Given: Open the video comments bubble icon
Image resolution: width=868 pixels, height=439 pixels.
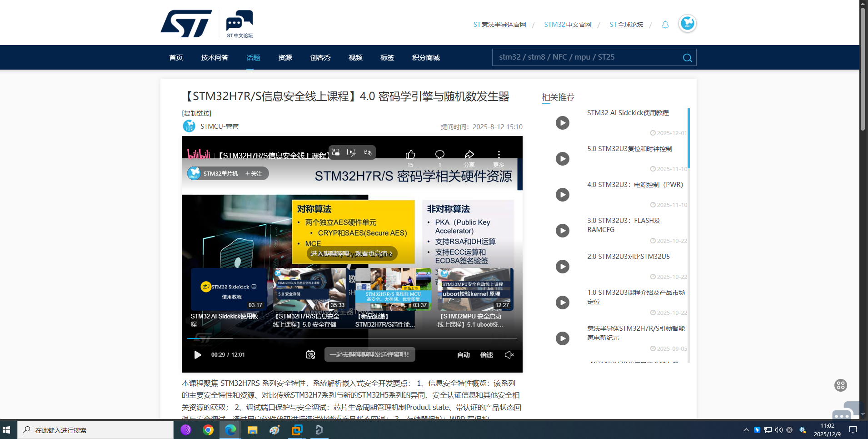Looking at the screenshot, I should (x=439, y=155).
